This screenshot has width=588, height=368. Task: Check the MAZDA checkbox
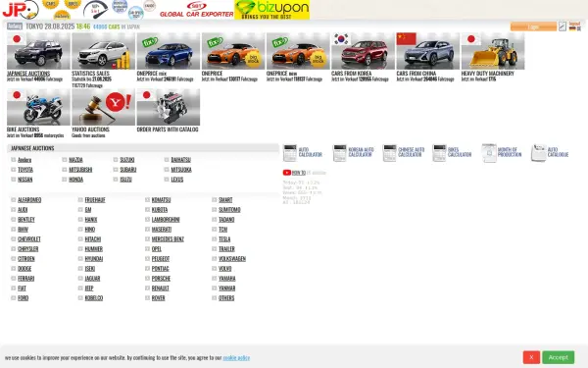click(65, 160)
